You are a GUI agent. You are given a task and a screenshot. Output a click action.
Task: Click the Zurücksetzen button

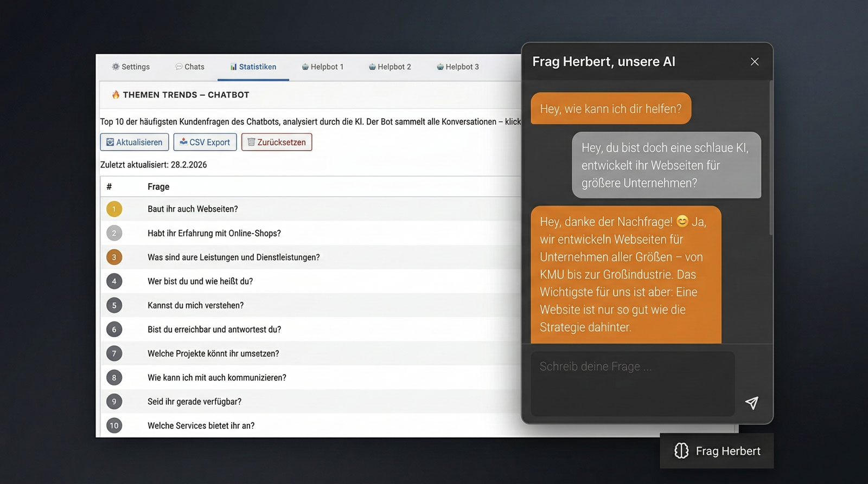coord(277,142)
